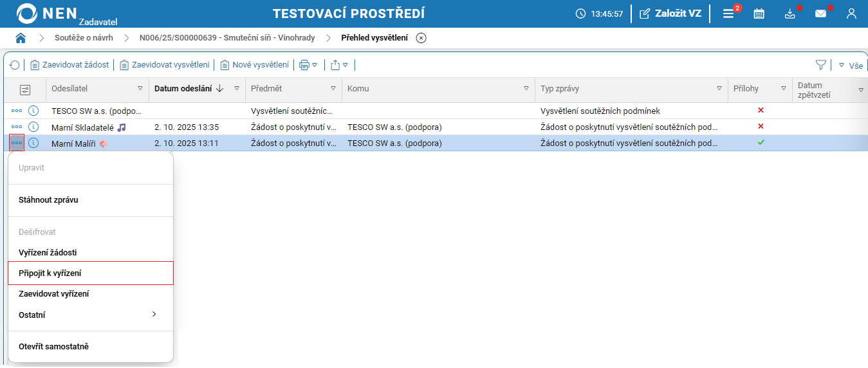Open the Odesílatel column filter dropdown
Viewport: 868px width, 368px height.
[140, 89]
